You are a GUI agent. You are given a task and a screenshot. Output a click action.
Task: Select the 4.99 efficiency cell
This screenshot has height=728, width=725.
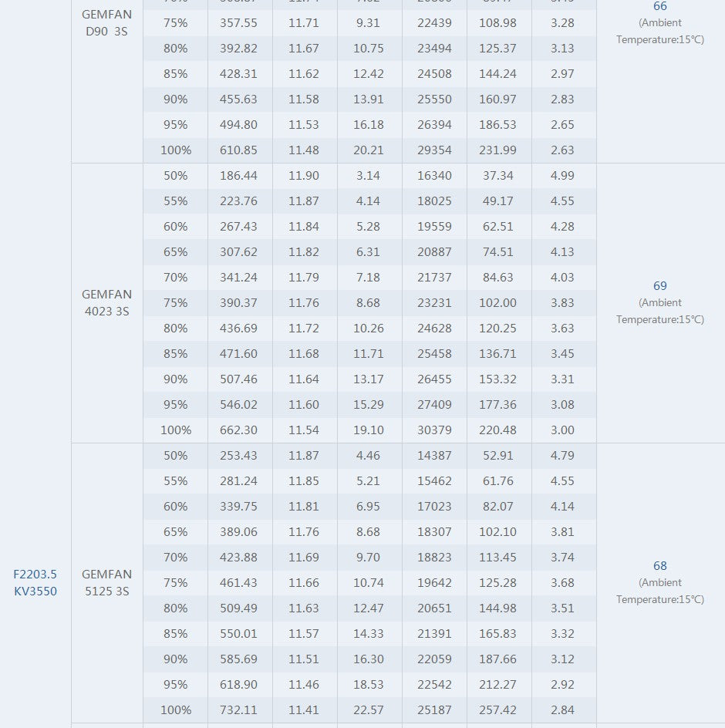562,175
